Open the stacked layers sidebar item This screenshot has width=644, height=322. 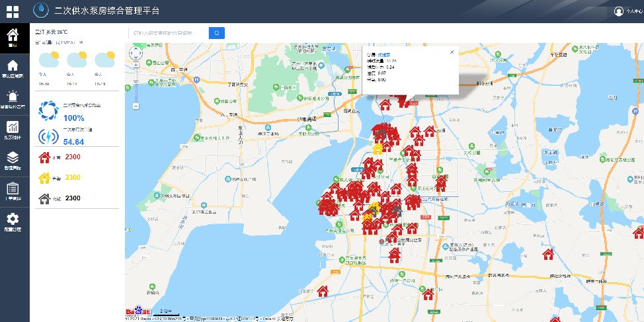pos(13,160)
